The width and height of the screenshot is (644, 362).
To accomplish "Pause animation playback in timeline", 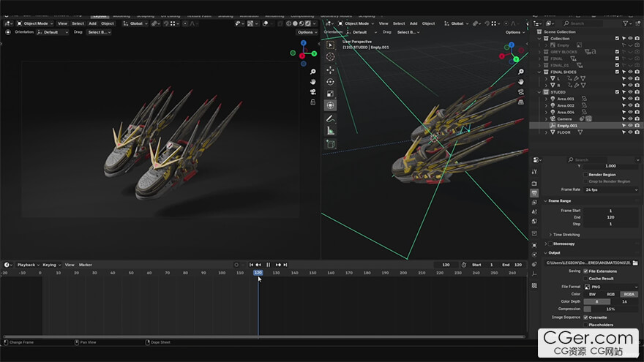I will pos(268,265).
